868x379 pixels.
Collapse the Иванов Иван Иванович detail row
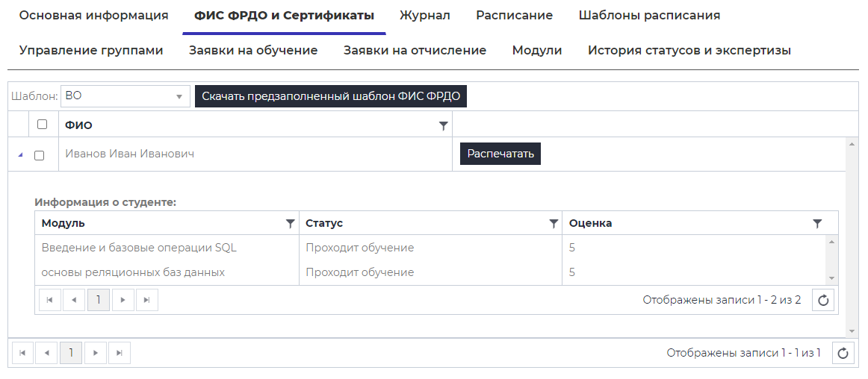(x=20, y=154)
